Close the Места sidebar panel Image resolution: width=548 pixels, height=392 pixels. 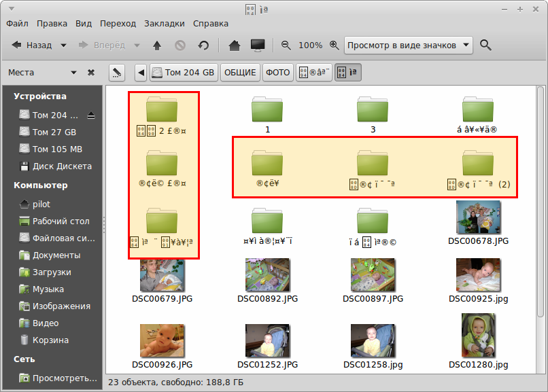click(91, 73)
